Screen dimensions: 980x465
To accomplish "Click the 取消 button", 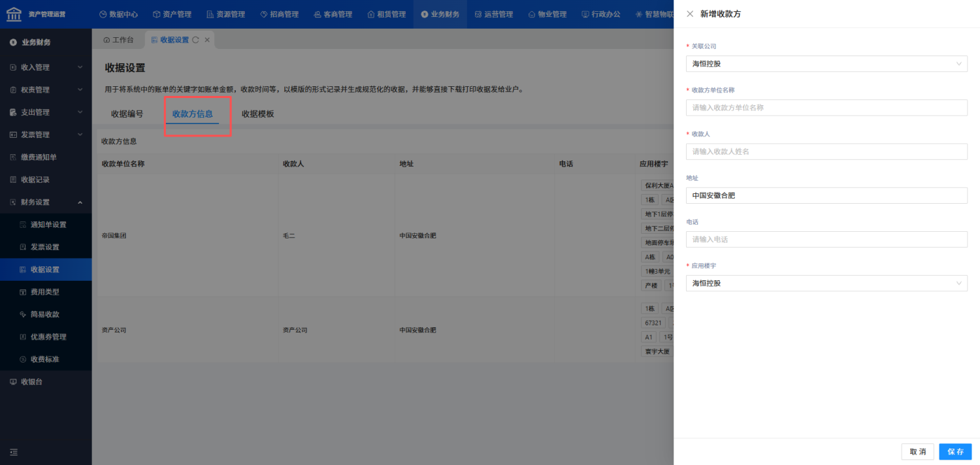I will pos(917,452).
